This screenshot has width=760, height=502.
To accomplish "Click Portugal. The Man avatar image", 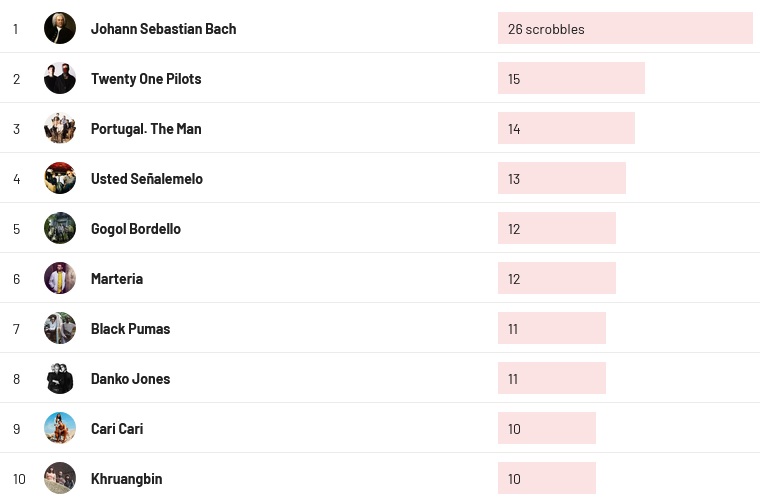I will pos(60,128).
